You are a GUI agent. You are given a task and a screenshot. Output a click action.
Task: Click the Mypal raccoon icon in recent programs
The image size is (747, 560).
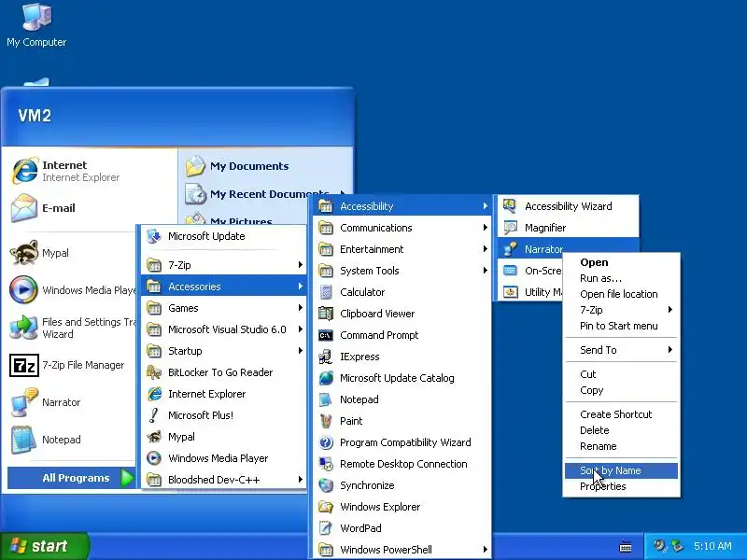[x=24, y=252]
